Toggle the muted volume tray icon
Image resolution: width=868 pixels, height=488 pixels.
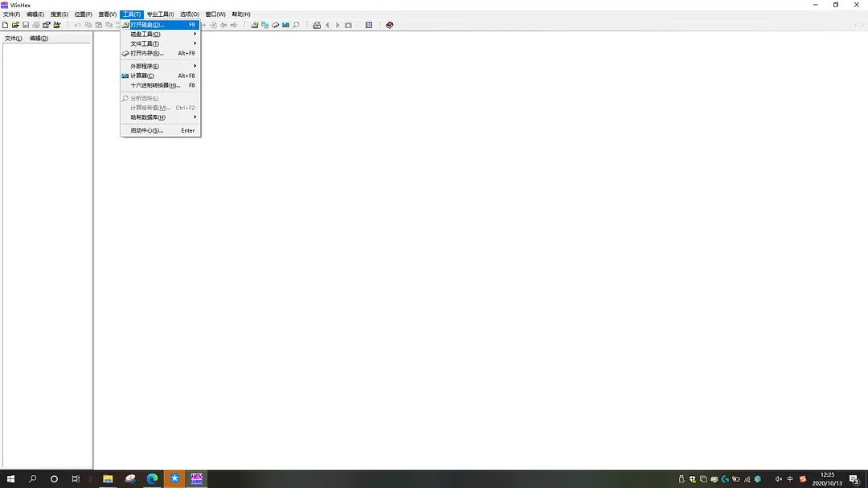click(778, 479)
